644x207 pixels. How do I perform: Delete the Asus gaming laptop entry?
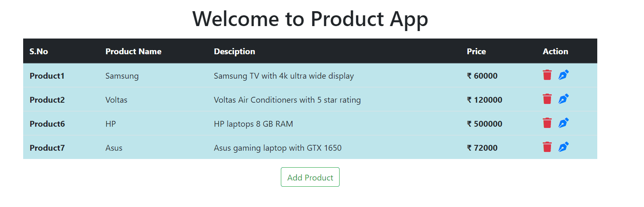click(x=547, y=147)
